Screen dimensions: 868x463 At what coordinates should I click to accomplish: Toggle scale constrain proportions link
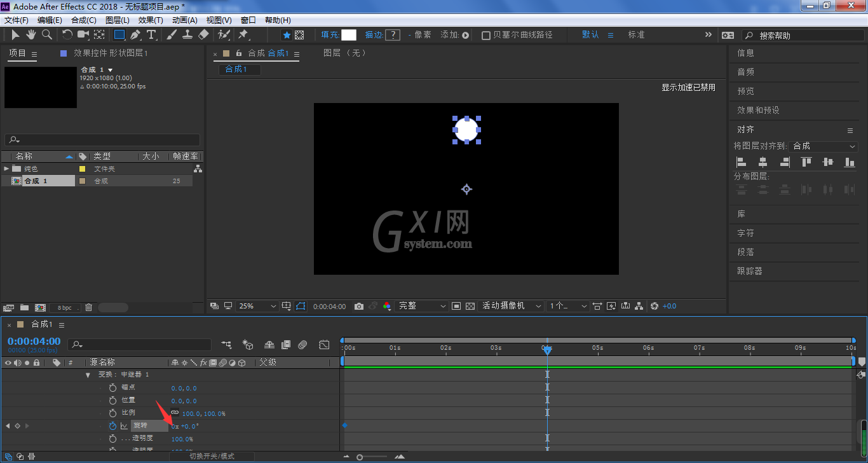175,412
